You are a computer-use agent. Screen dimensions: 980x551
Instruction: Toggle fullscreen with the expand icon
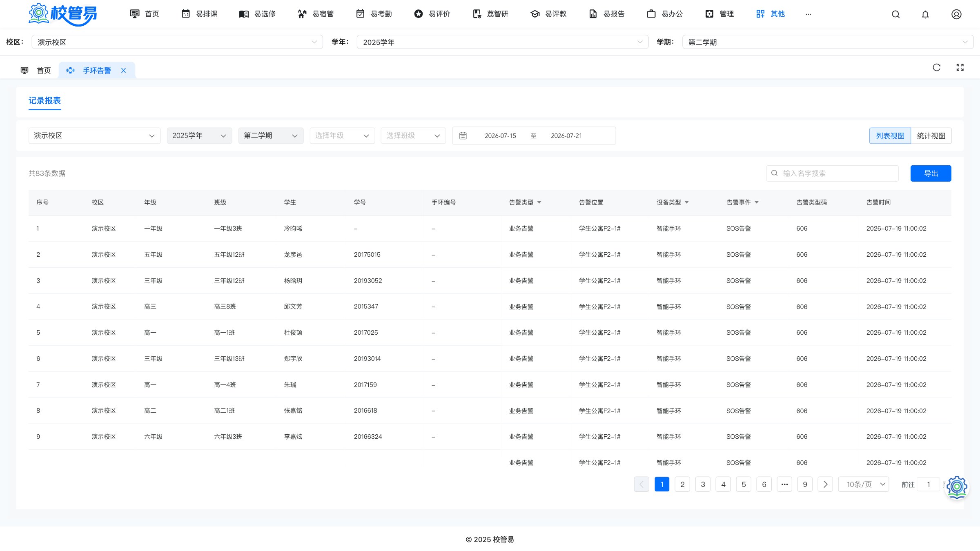pyautogui.click(x=960, y=67)
